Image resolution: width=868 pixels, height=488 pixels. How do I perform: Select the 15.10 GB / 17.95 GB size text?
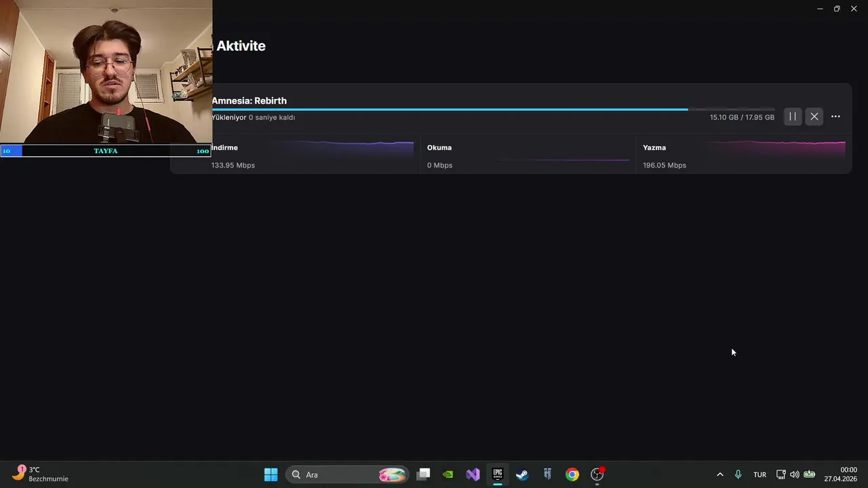tap(742, 117)
